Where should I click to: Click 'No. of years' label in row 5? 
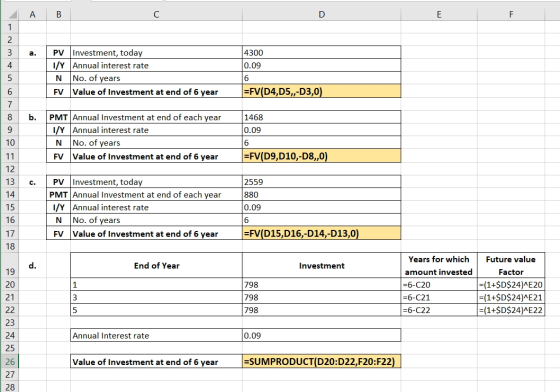(x=96, y=78)
